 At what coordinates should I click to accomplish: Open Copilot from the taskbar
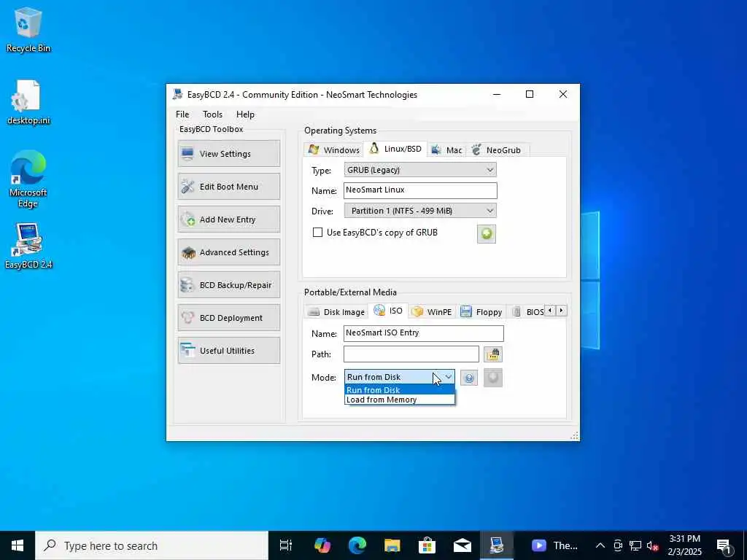point(322,545)
